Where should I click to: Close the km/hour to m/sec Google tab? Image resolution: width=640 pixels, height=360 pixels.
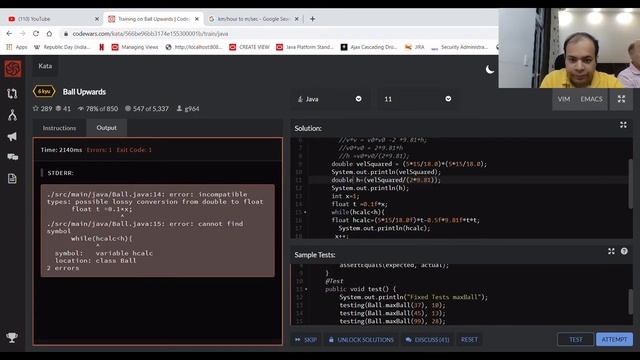[x=297, y=19]
